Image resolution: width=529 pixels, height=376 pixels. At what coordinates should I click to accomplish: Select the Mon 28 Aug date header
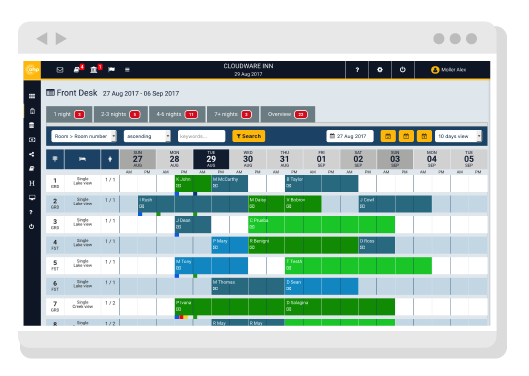(174, 159)
